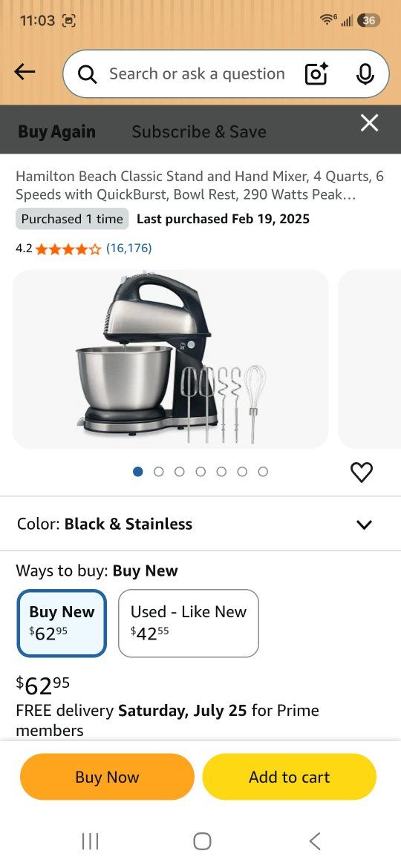The image size is (401, 868).
Task: Tap the Buy Now button
Action: pyautogui.click(x=108, y=777)
